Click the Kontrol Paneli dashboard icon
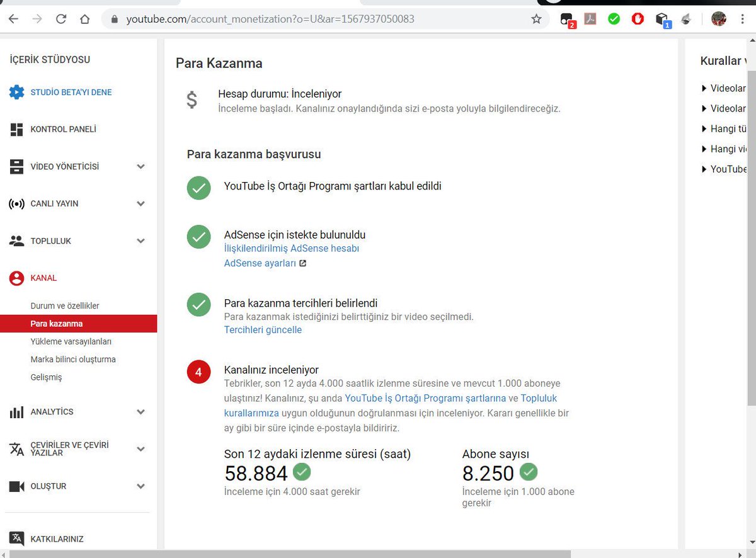Screen dimensions: 756x558 [17, 129]
